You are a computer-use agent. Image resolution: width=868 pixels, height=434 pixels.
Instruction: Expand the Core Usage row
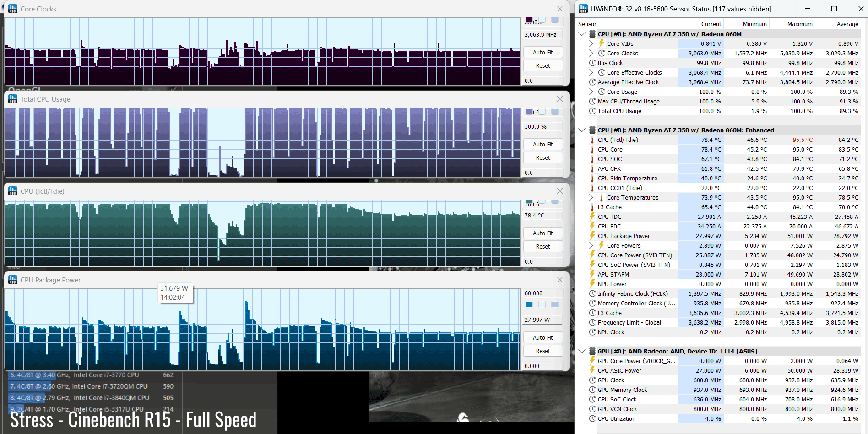pyautogui.click(x=591, y=92)
